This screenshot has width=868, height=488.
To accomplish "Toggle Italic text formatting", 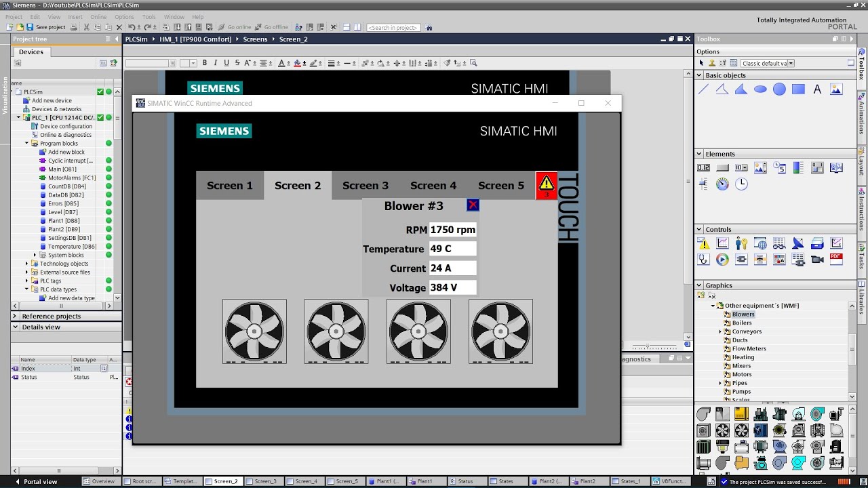I will [x=216, y=63].
